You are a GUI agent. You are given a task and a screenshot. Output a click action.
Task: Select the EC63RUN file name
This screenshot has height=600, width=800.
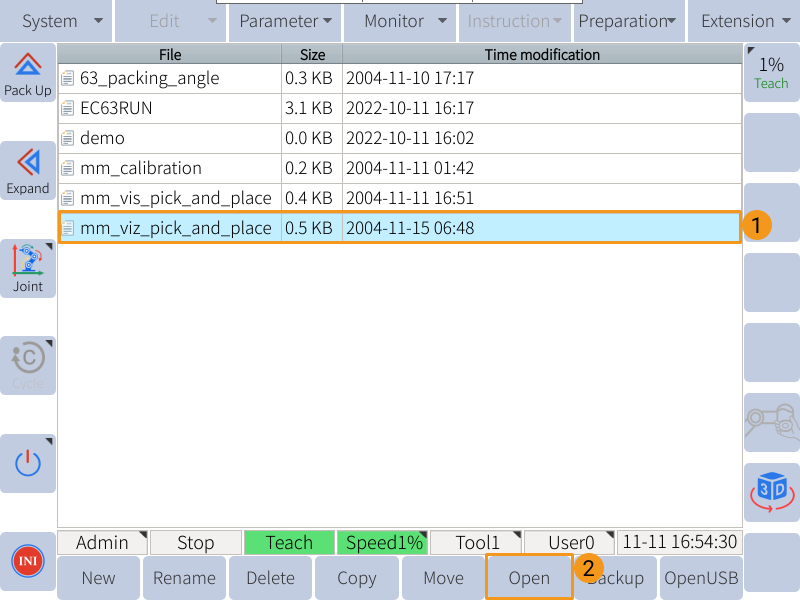(x=116, y=108)
